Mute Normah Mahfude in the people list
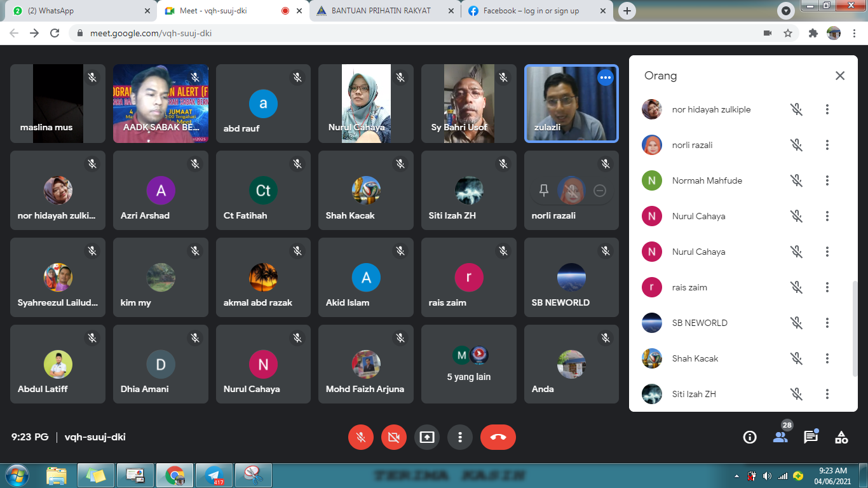Screen dimensions: 868x488 (796, 180)
